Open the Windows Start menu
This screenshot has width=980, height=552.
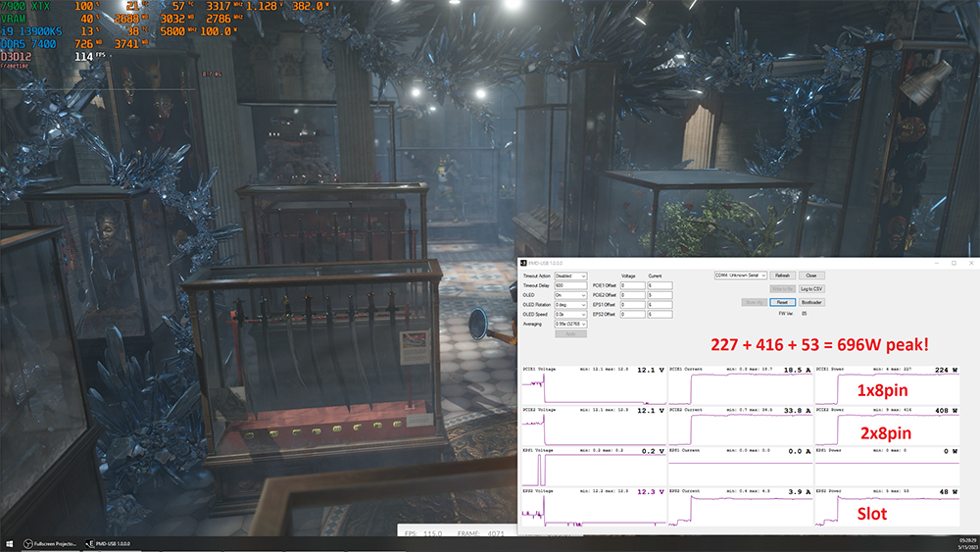[9, 544]
